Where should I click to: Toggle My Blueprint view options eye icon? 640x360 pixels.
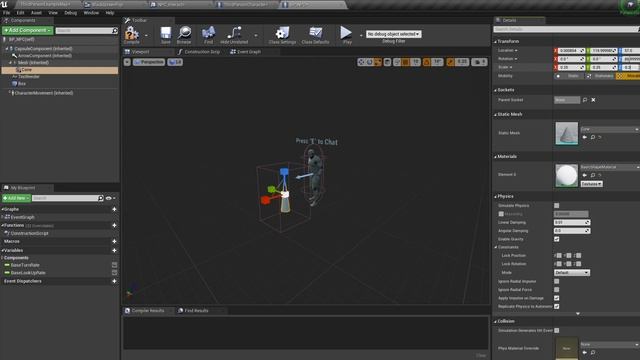pyautogui.click(x=109, y=198)
